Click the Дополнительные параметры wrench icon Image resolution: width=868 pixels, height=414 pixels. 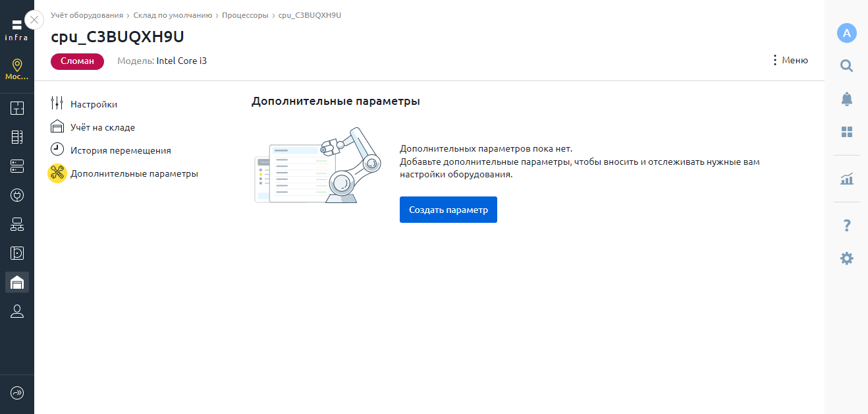click(x=57, y=173)
